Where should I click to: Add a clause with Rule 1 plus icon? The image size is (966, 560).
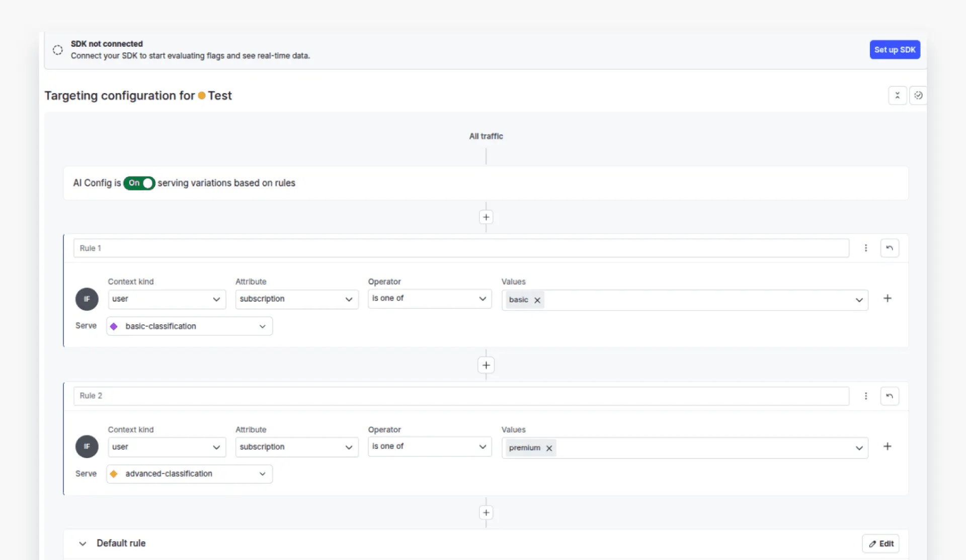pyautogui.click(x=887, y=299)
